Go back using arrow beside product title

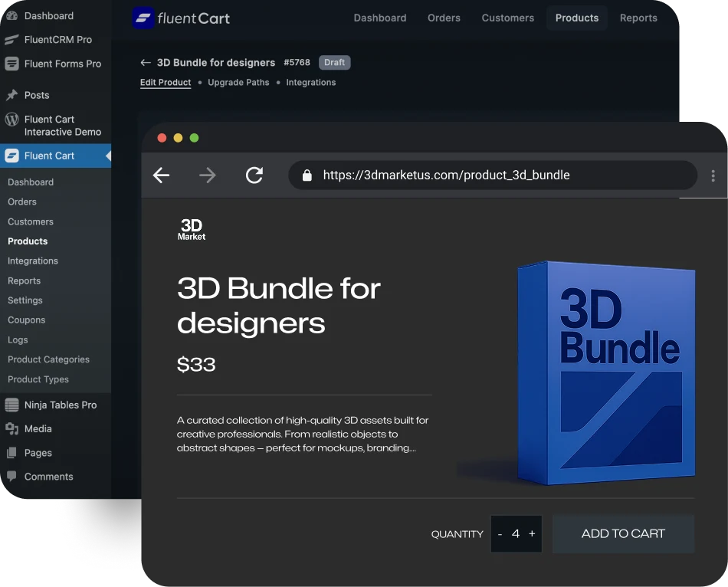coord(146,63)
